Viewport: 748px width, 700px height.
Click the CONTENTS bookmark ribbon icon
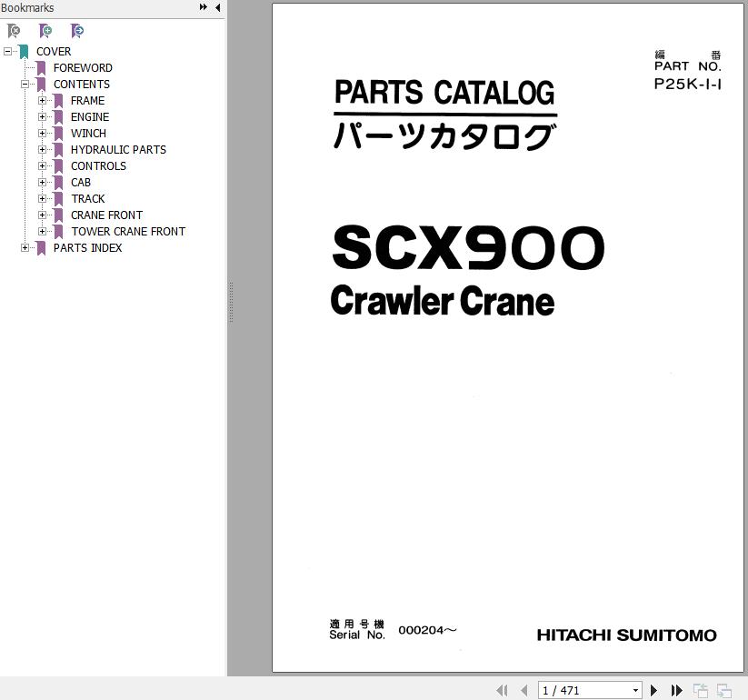point(41,85)
